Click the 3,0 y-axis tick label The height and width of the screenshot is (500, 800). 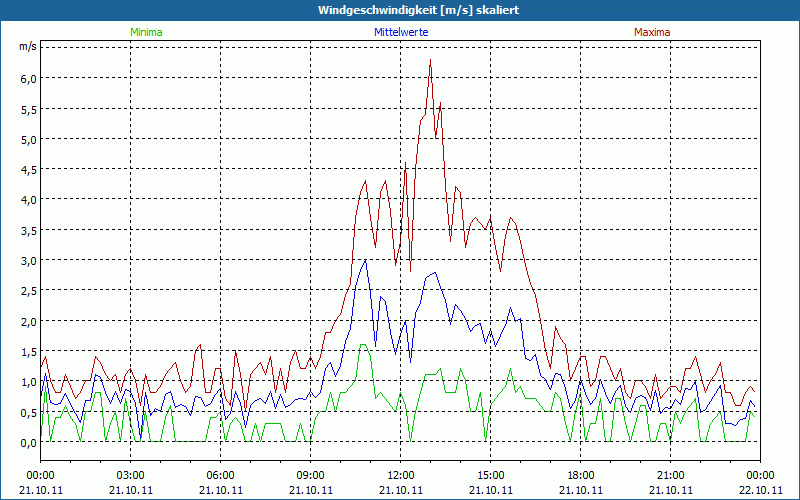pyautogui.click(x=27, y=260)
